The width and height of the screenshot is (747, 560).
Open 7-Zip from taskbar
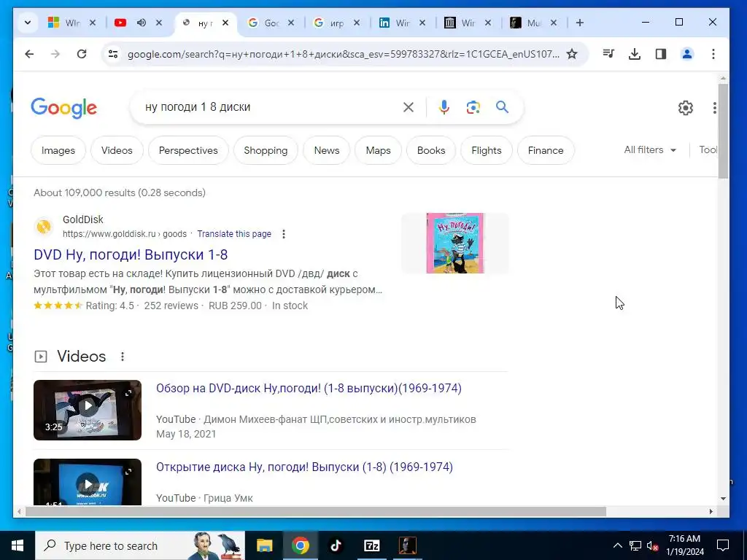[371, 545]
